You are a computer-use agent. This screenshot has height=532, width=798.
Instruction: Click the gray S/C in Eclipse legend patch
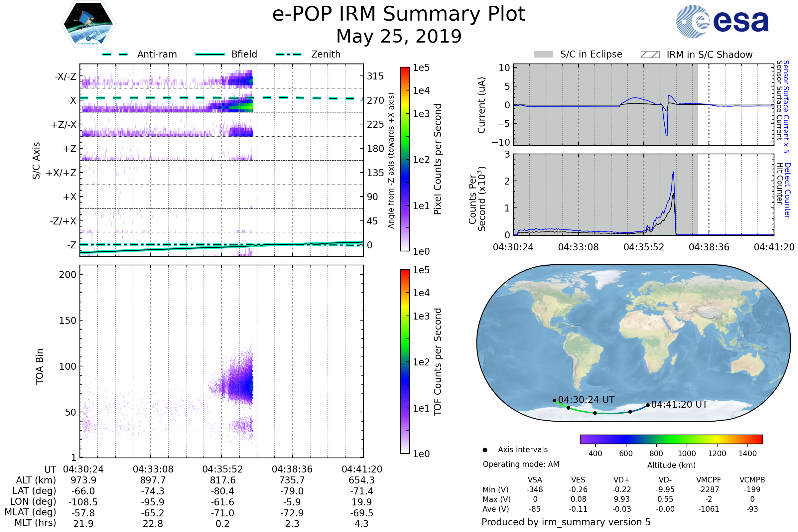click(543, 55)
